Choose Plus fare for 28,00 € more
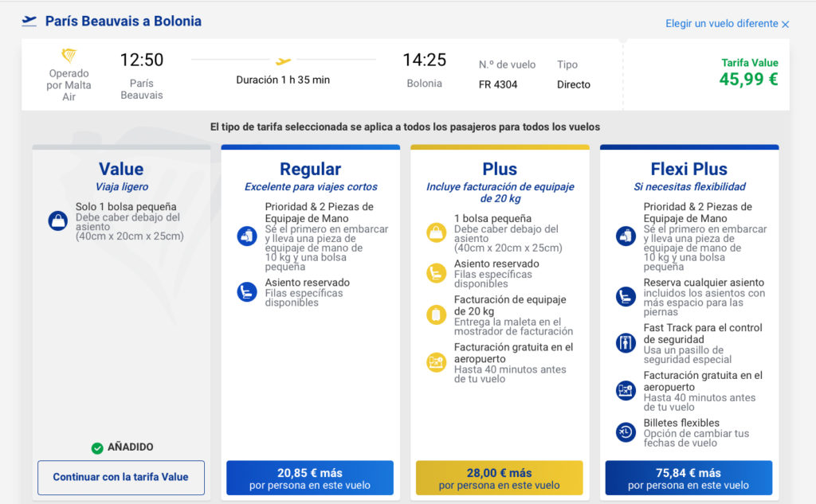 [500, 478]
